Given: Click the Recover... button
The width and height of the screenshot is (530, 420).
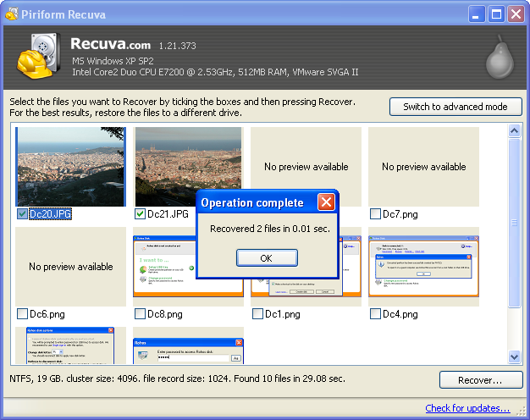Looking at the screenshot, I should pos(481,380).
